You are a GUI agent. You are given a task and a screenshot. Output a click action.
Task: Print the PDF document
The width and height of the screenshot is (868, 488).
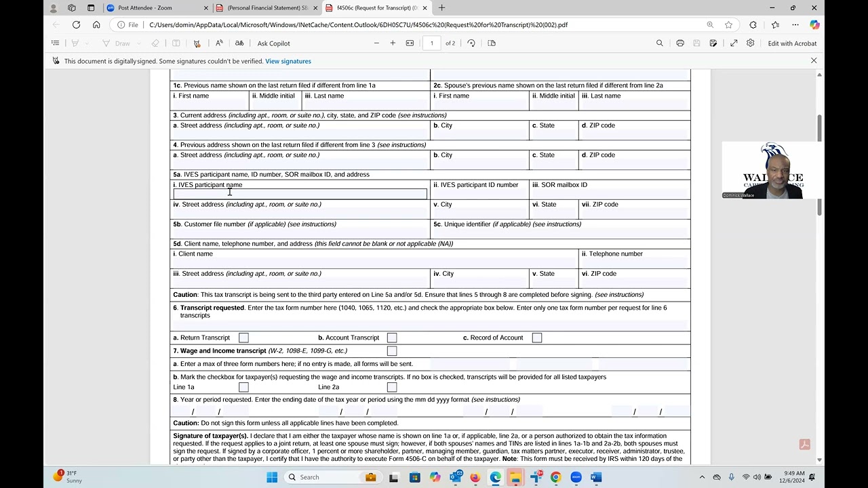(x=680, y=43)
